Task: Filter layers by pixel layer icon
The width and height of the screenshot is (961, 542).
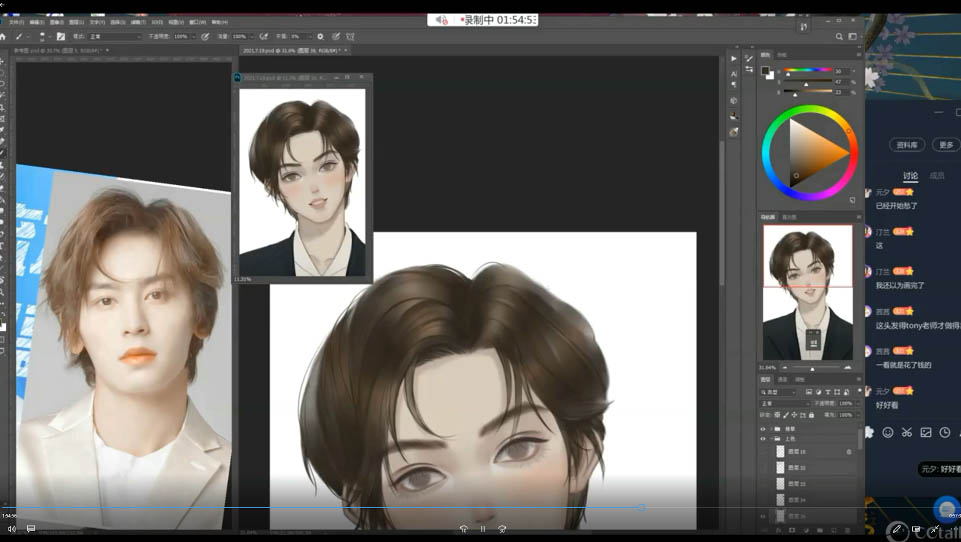Action: point(809,392)
